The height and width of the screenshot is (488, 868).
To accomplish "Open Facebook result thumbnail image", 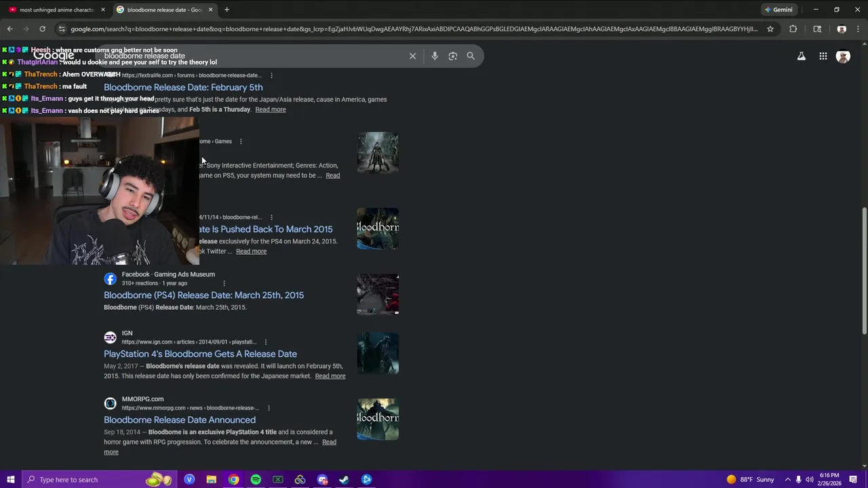I will (x=378, y=294).
